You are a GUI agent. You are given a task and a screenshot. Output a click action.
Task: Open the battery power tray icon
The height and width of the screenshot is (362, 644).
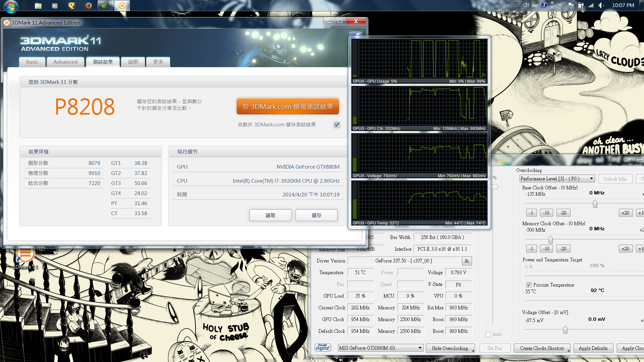click(x=581, y=5)
